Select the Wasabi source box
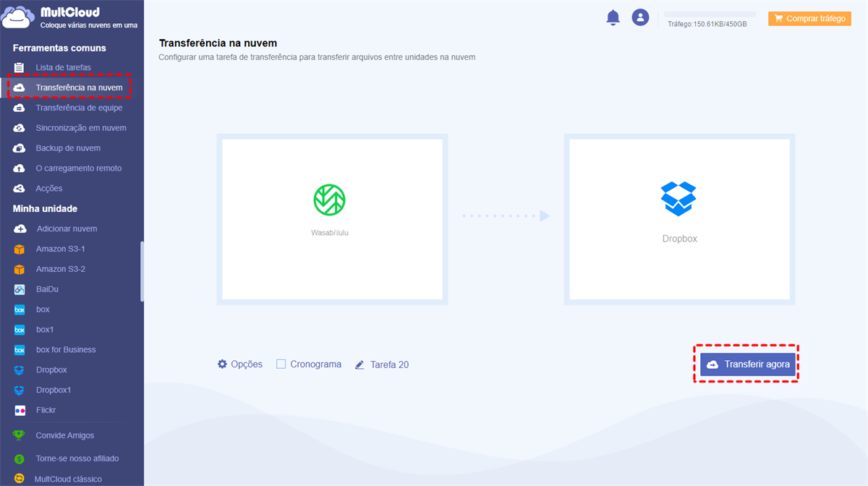 click(x=331, y=219)
